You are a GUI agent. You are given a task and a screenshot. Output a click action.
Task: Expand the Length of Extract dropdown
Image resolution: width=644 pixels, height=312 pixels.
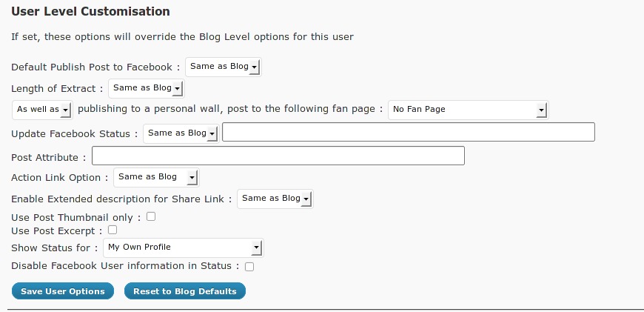tap(146, 88)
